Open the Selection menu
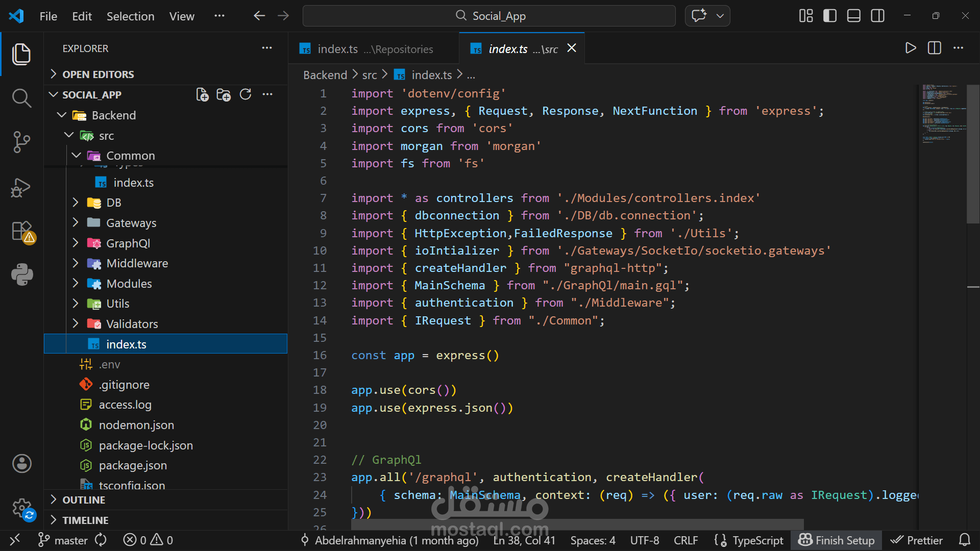This screenshot has height=551, width=980. pos(130,16)
